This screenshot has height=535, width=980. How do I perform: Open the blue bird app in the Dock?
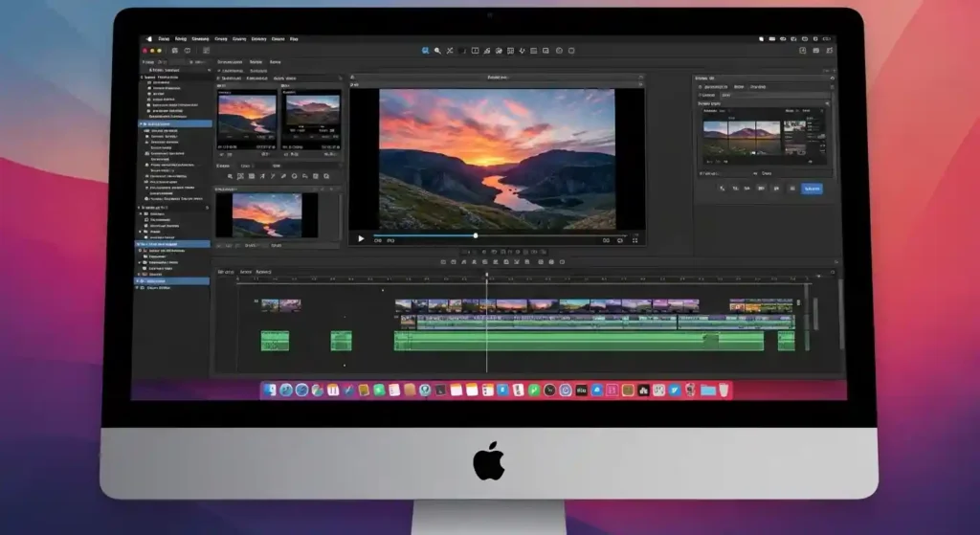675,390
